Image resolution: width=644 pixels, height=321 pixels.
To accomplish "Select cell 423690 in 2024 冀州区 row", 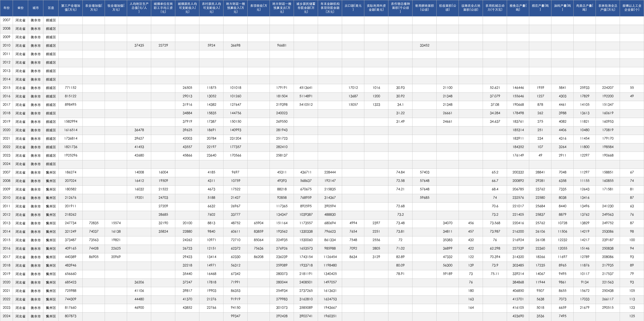I will (518, 316).
